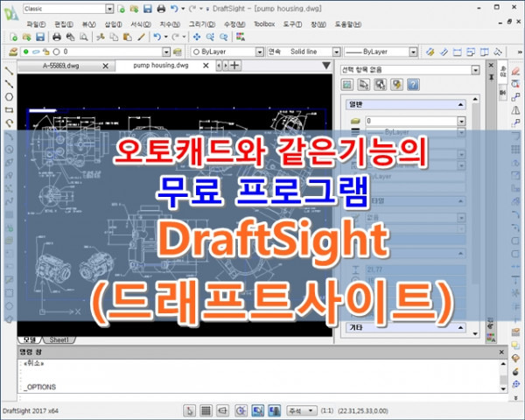The image size is (525, 420).
Task: Open the ByLayer line color dropdown
Action: point(260,52)
